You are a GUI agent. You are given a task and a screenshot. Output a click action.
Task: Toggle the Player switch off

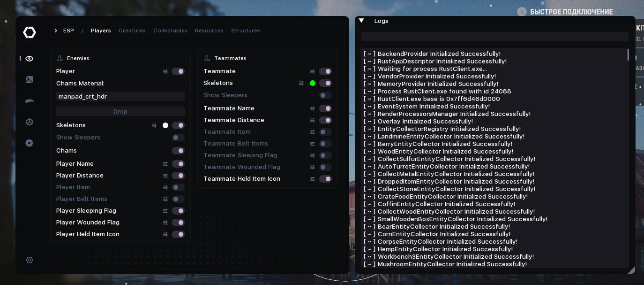(x=178, y=71)
